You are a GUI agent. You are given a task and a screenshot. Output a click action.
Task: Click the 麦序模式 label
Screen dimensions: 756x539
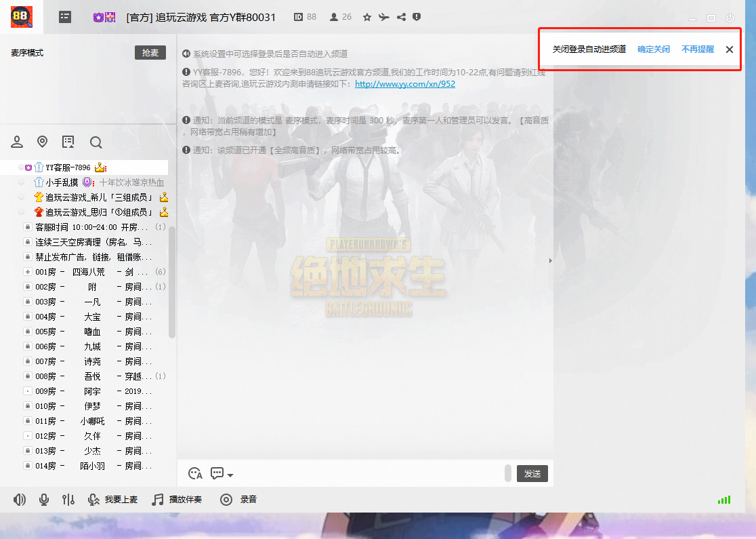coord(27,53)
